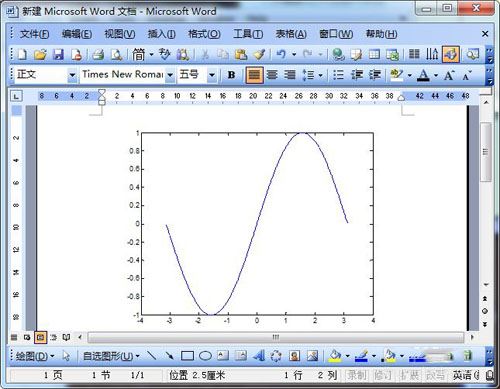Switch to Web Layout view
The width and height of the screenshot is (500, 389).
pyautogui.click(x=27, y=337)
